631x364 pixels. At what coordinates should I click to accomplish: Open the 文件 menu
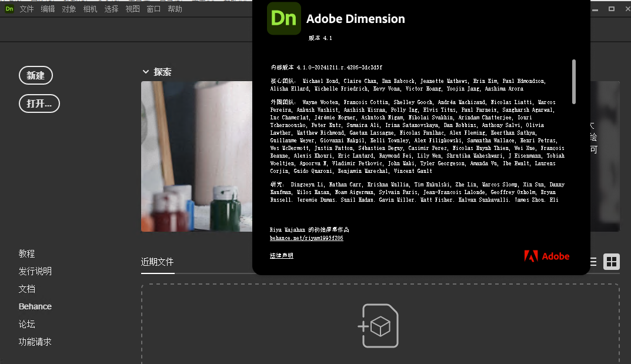26,9
